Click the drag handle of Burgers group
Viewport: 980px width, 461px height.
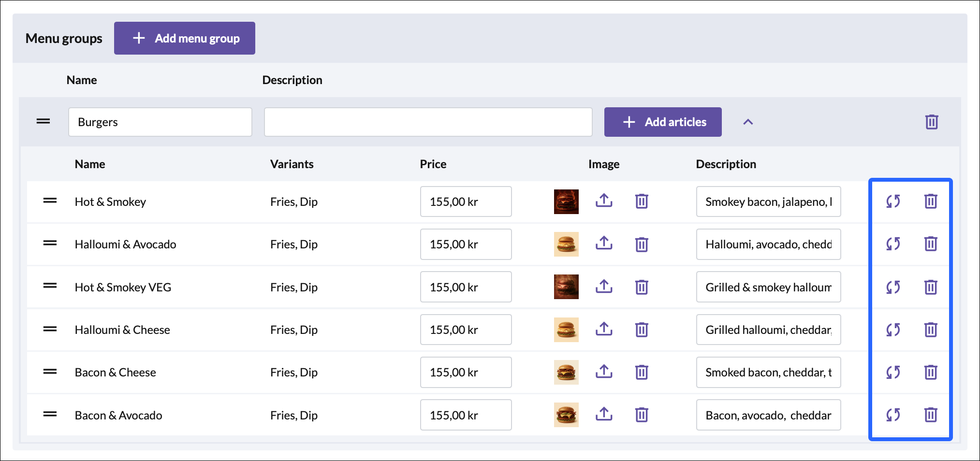(x=44, y=122)
